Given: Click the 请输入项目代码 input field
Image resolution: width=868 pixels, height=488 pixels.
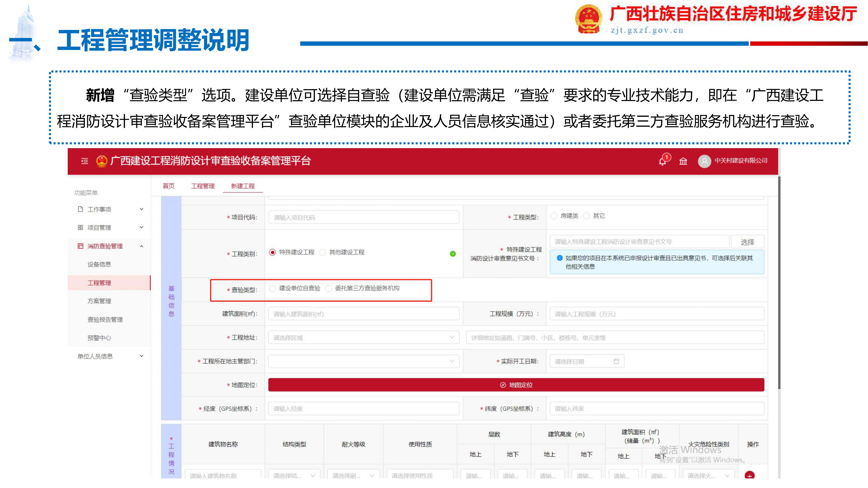Looking at the screenshot, I should 363,218.
